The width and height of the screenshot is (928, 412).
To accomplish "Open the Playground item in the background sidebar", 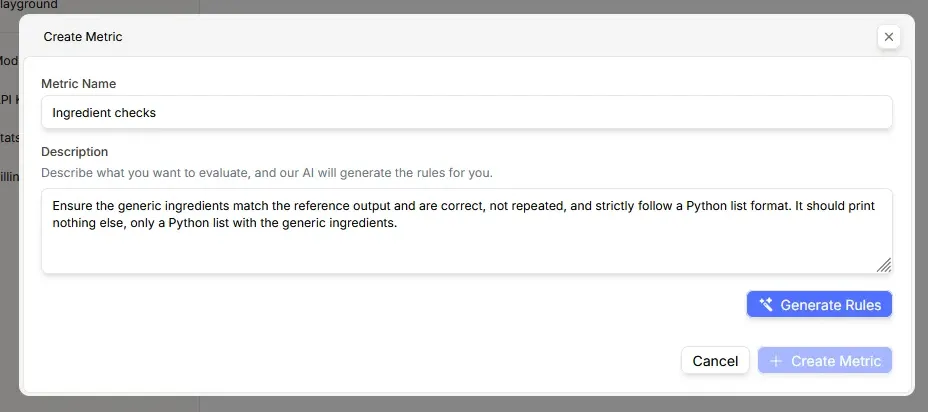I will pos(28,5).
